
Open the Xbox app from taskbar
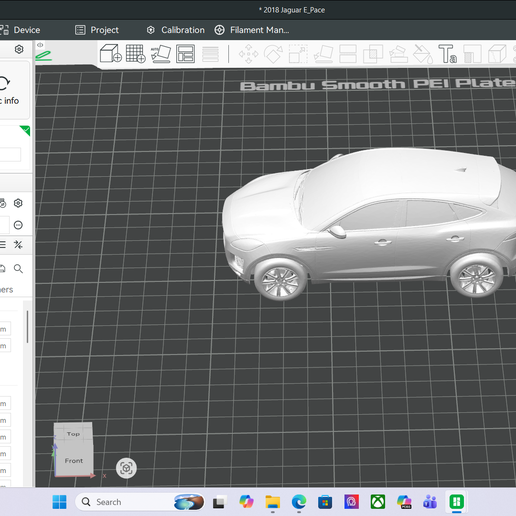[x=378, y=502]
